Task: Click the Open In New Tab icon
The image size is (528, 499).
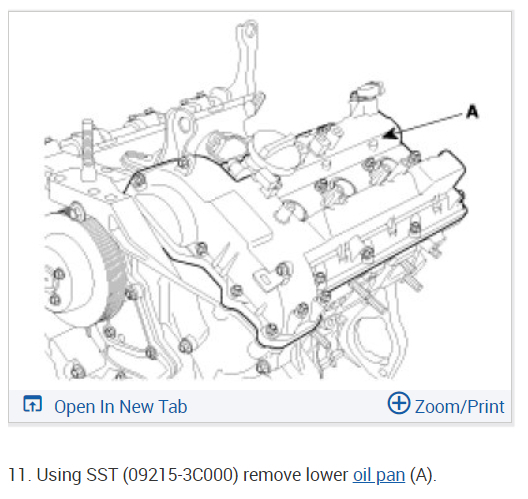Action: 32,404
